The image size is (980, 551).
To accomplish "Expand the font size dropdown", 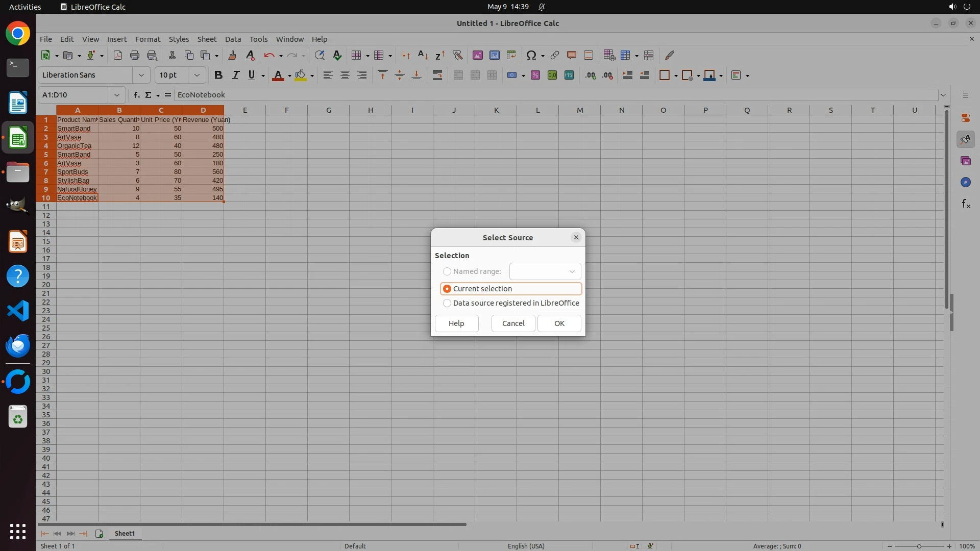I will coord(197,75).
